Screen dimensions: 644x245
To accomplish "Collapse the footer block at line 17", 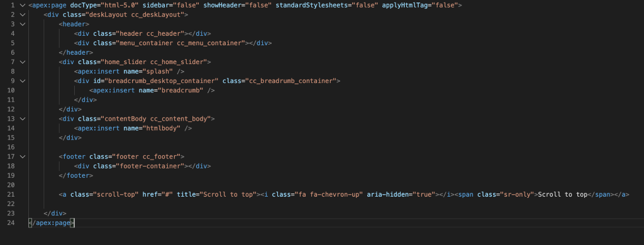I will click(x=23, y=156).
